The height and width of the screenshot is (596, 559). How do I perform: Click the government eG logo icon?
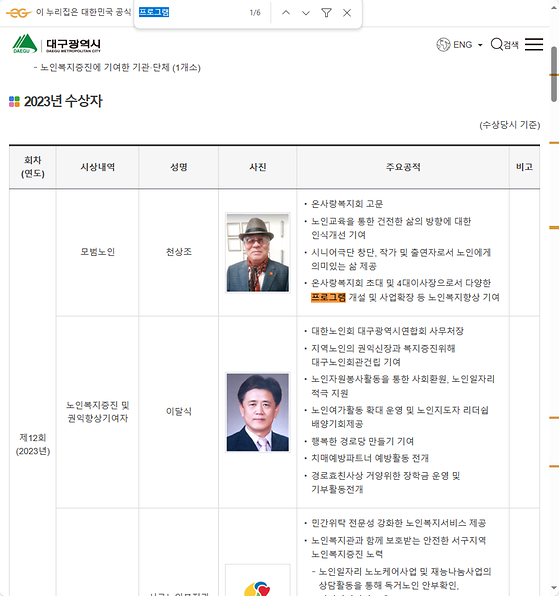[18, 13]
